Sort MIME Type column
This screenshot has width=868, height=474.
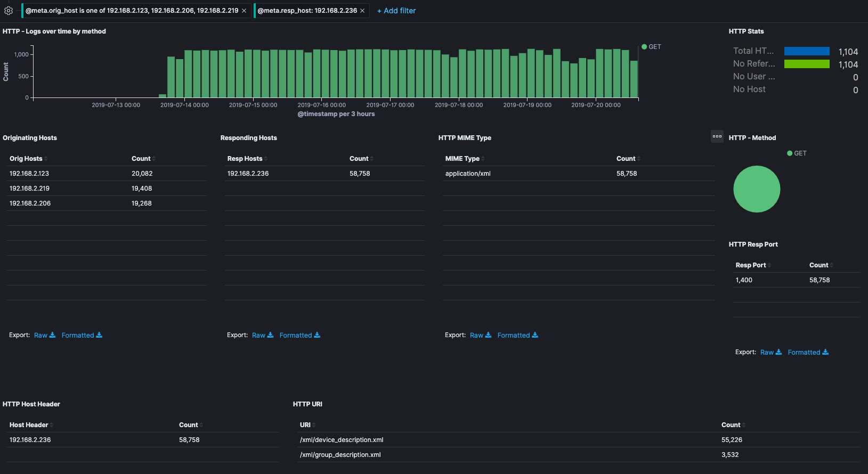[465, 159]
